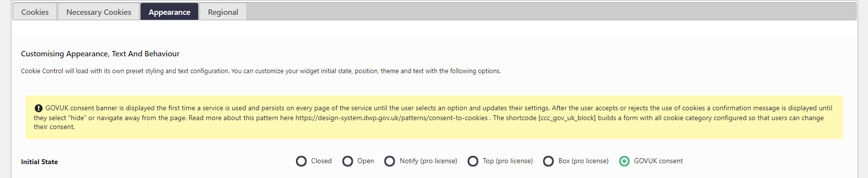Click the design-system.dwp.gov.uk consent-to-cookies URL

(x=392, y=118)
